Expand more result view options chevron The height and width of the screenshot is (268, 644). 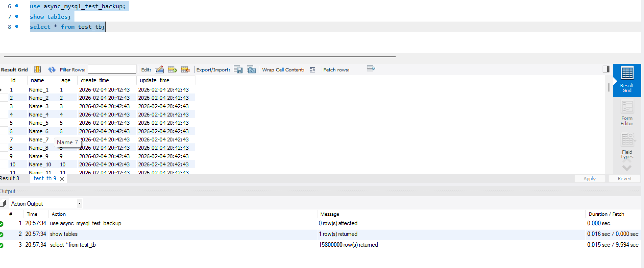pyautogui.click(x=627, y=168)
